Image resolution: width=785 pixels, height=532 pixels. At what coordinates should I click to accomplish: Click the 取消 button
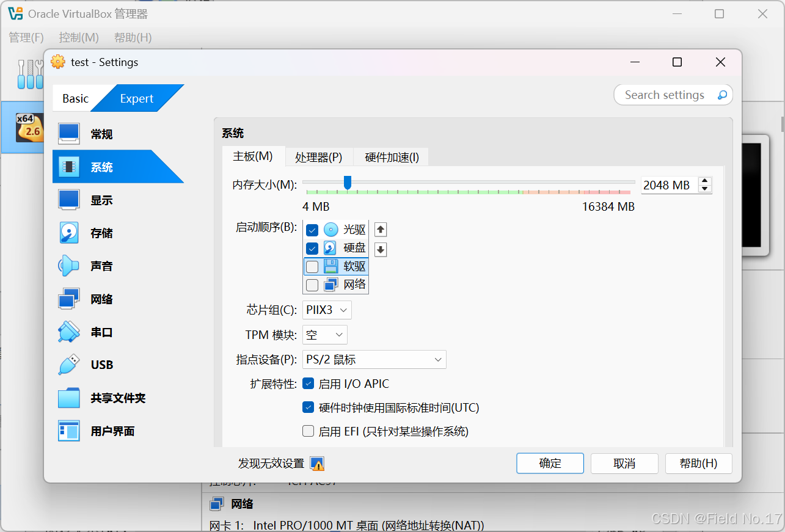tap(624, 464)
